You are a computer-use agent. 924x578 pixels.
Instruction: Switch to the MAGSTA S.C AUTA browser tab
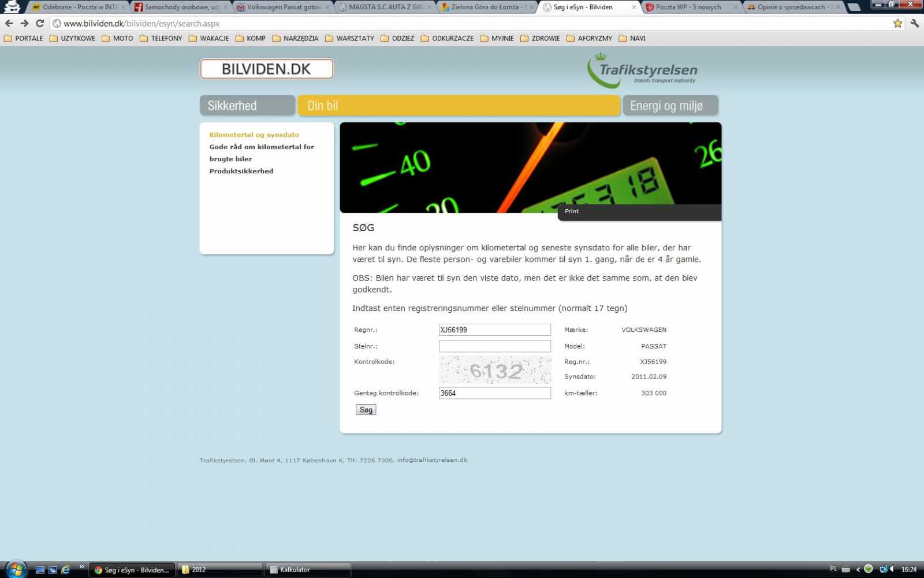point(384,8)
